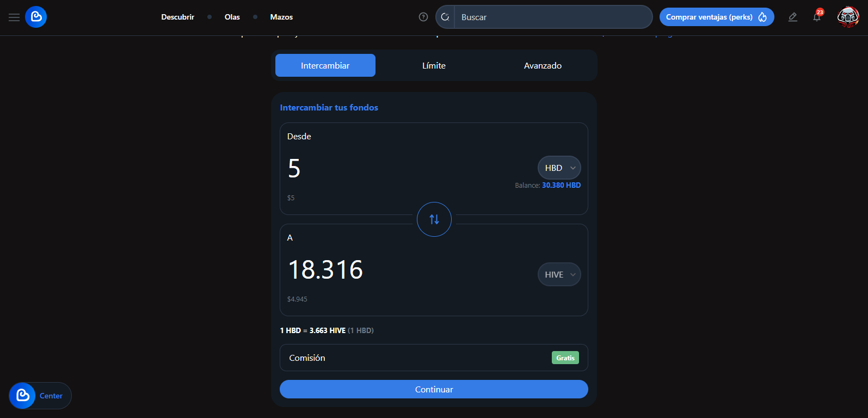868x418 pixels.
Task: Open the Olas menu
Action: tap(232, 17)
